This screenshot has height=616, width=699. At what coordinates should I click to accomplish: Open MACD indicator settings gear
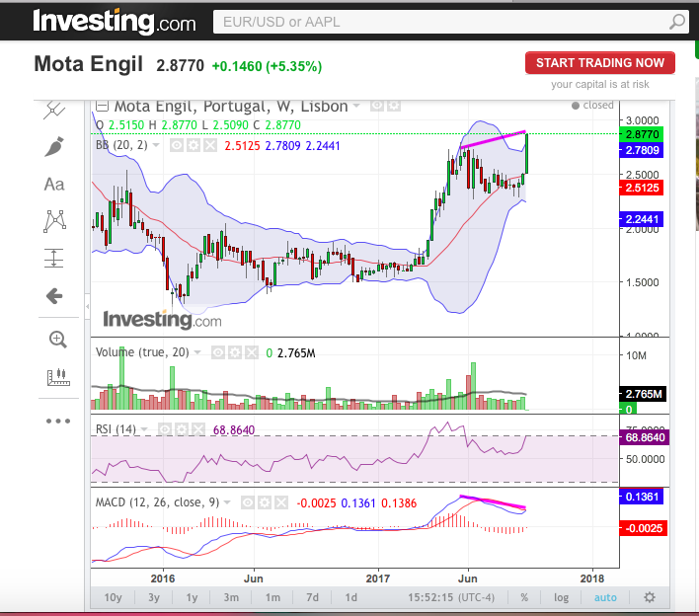coord(265,502)
